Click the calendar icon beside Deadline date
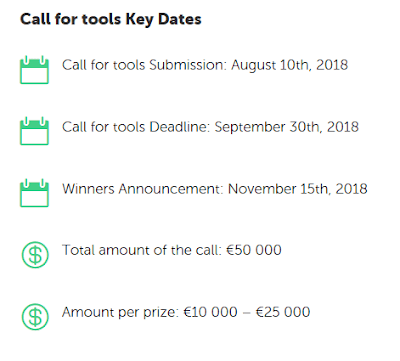The width and height of the screenshot is (400, 361). [x=34, y=131]
